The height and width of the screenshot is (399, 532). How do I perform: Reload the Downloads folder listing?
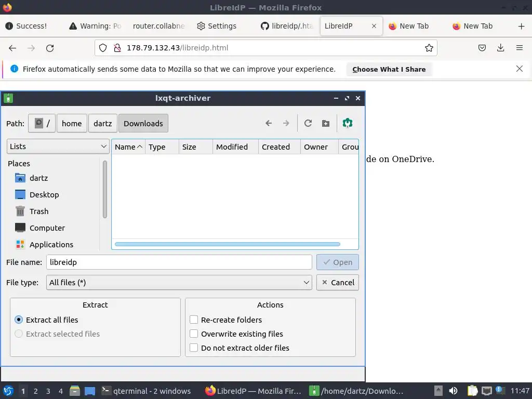pos(308,123)
